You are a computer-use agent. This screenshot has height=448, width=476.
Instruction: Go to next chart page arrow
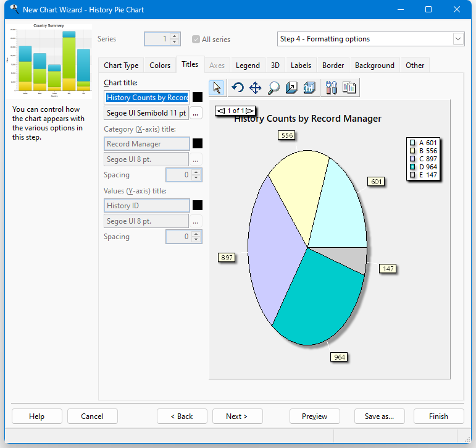coord(249,111)
